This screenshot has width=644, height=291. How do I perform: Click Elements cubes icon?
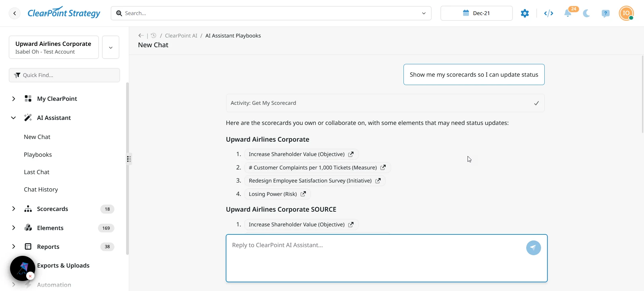[x=28, y=228]
